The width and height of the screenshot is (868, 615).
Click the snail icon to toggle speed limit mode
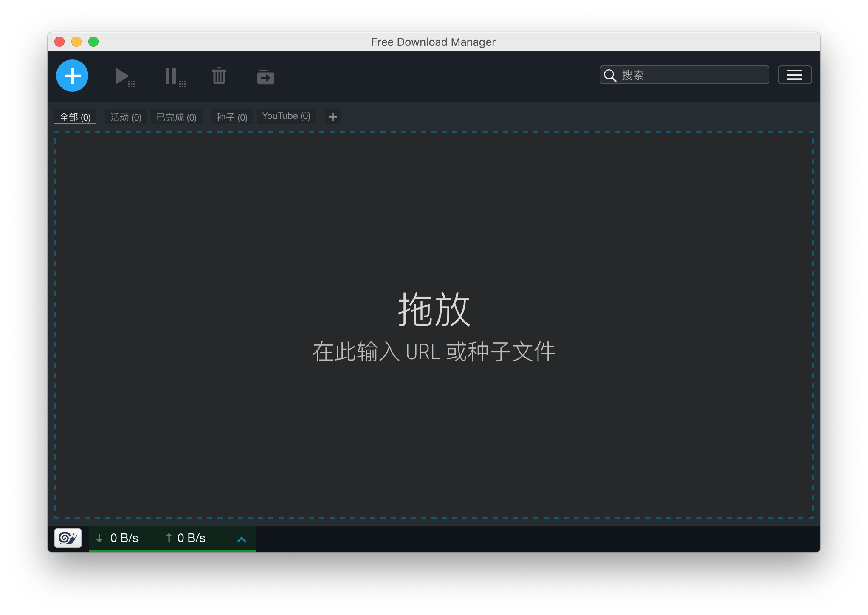[68, 538]
